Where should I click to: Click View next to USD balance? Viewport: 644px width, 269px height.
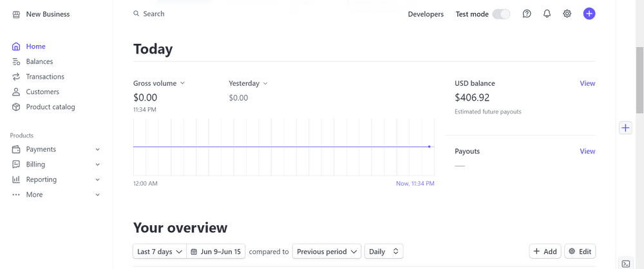[587, 83]
